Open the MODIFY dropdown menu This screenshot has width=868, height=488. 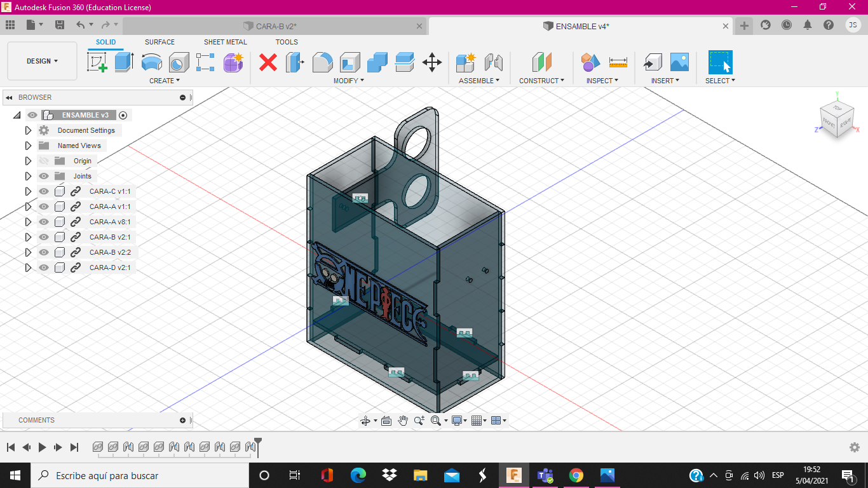(349, 81)
